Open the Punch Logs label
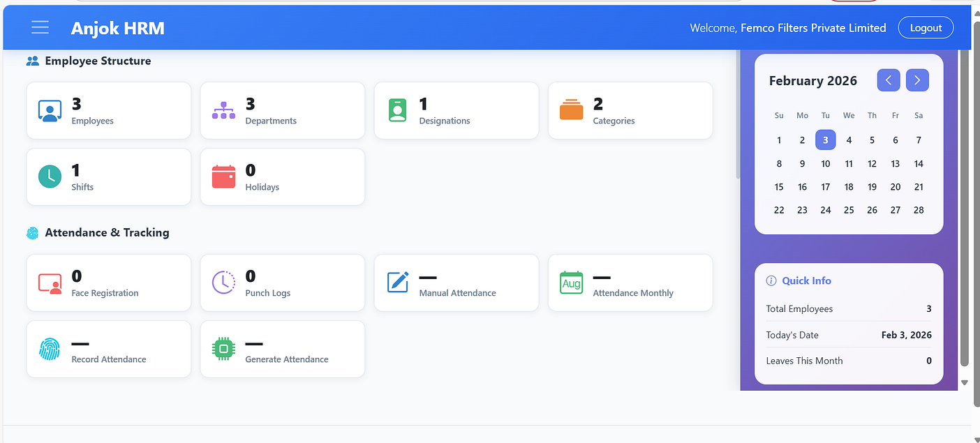 pos(267,293)
